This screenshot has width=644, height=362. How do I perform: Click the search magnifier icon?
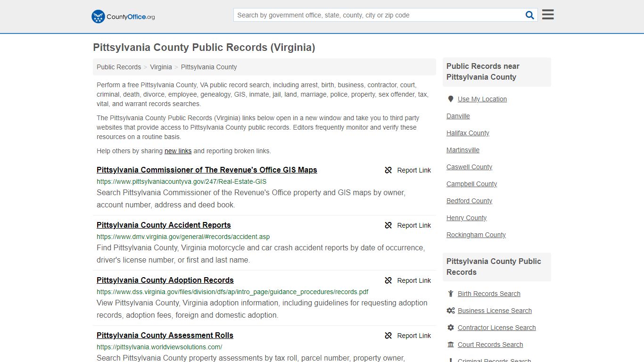tap(530, 15)
